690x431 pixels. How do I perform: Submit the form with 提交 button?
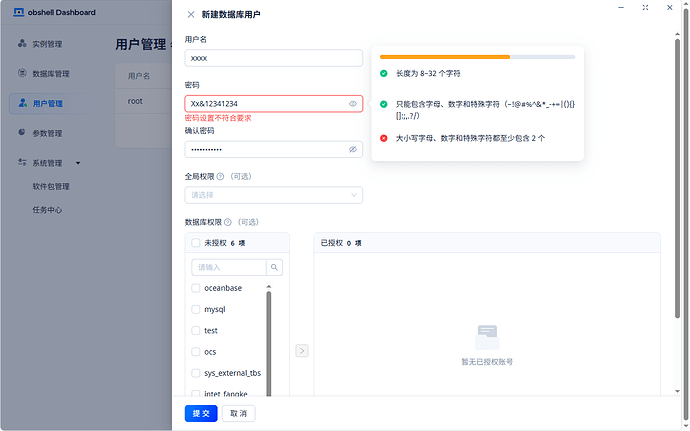pyautogui.click(x=201, y=413)
